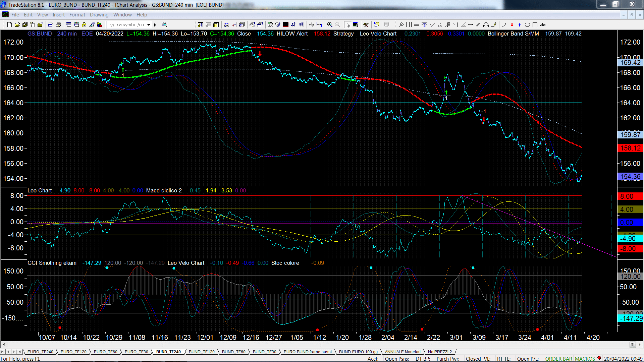
Task: Open the Insert menu
Action: tap(58, 15)
